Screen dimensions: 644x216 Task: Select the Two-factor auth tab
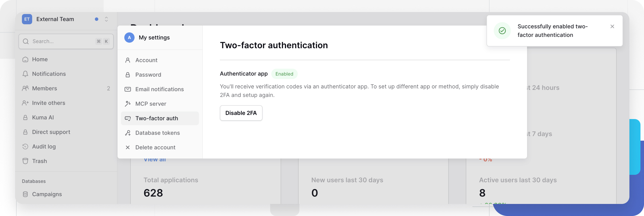(156, 118)
